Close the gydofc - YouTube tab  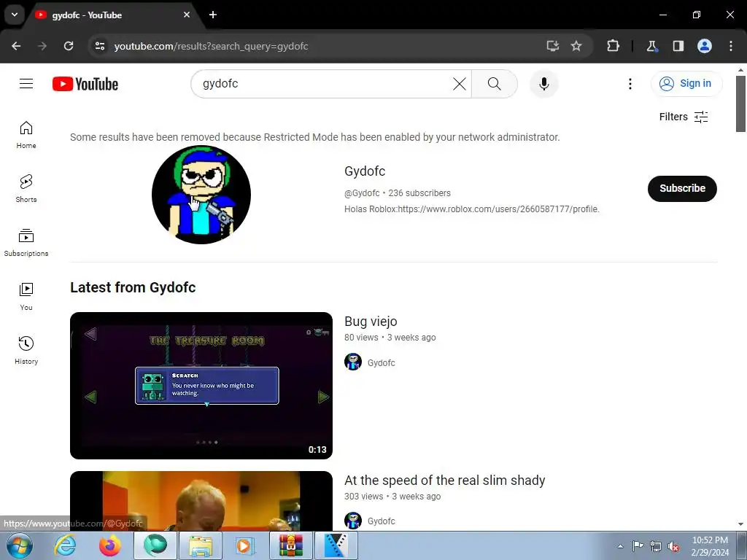click(x=187, y=15)
